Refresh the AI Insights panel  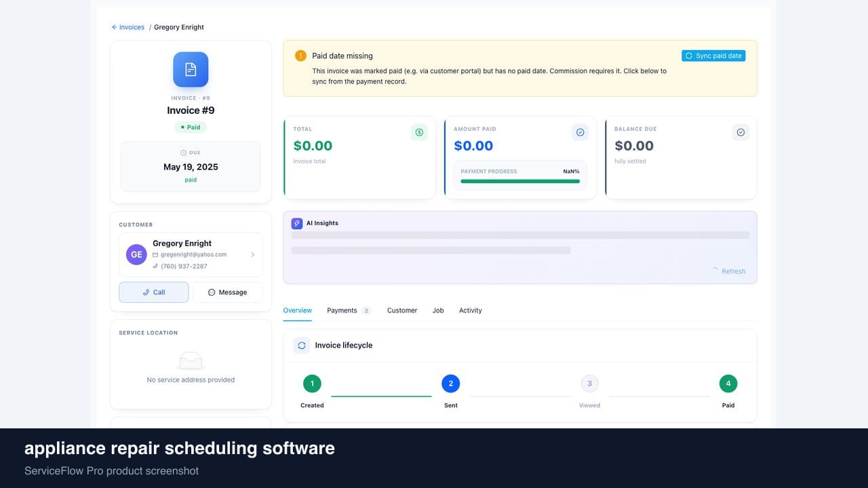point(729,271)
